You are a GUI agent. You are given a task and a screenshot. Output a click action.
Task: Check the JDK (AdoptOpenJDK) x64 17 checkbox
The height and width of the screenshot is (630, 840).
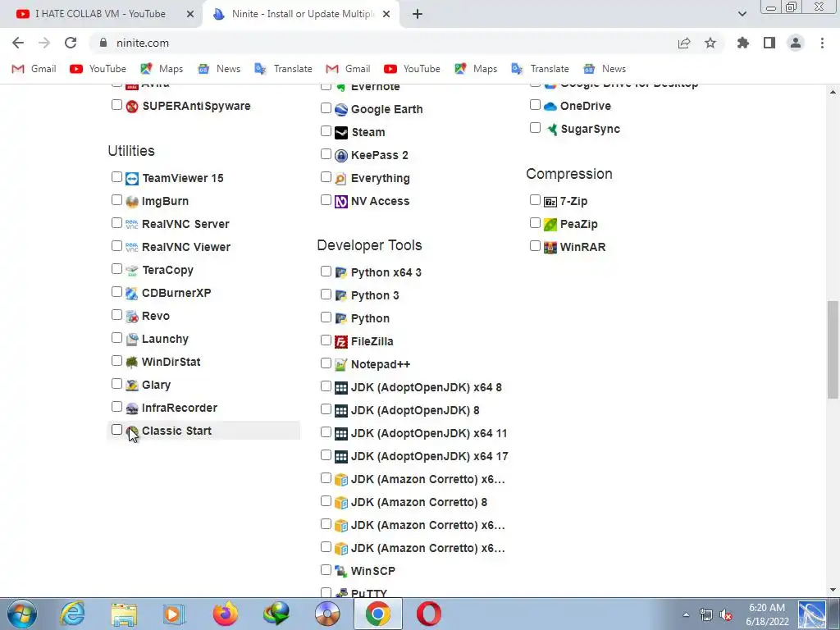(326, 455)
